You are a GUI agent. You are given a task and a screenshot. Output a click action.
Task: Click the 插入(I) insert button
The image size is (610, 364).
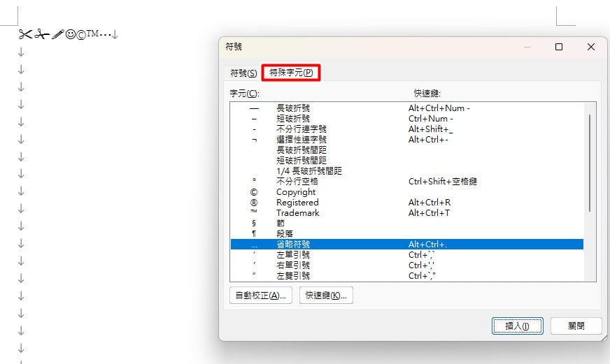(x=517, y=326)
